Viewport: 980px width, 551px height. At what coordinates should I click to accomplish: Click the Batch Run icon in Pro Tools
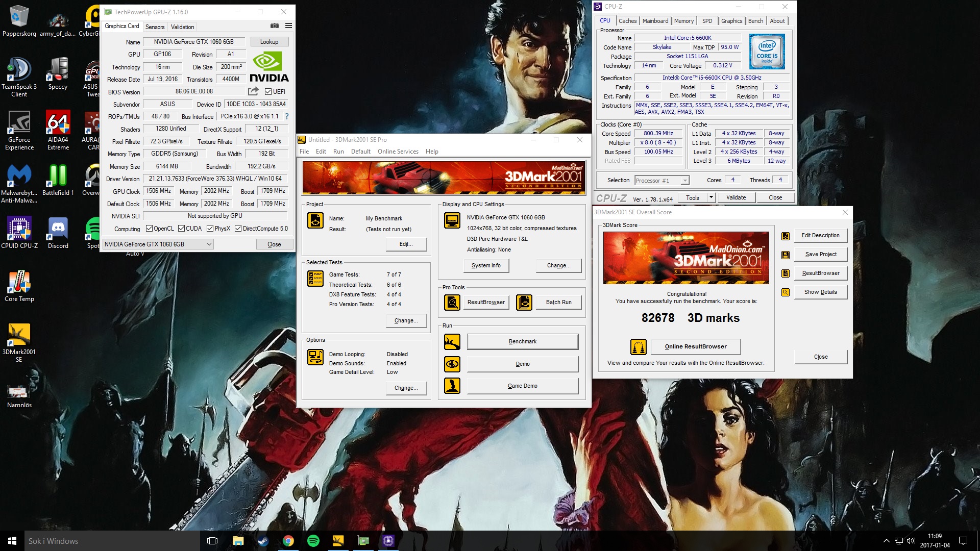524,302
